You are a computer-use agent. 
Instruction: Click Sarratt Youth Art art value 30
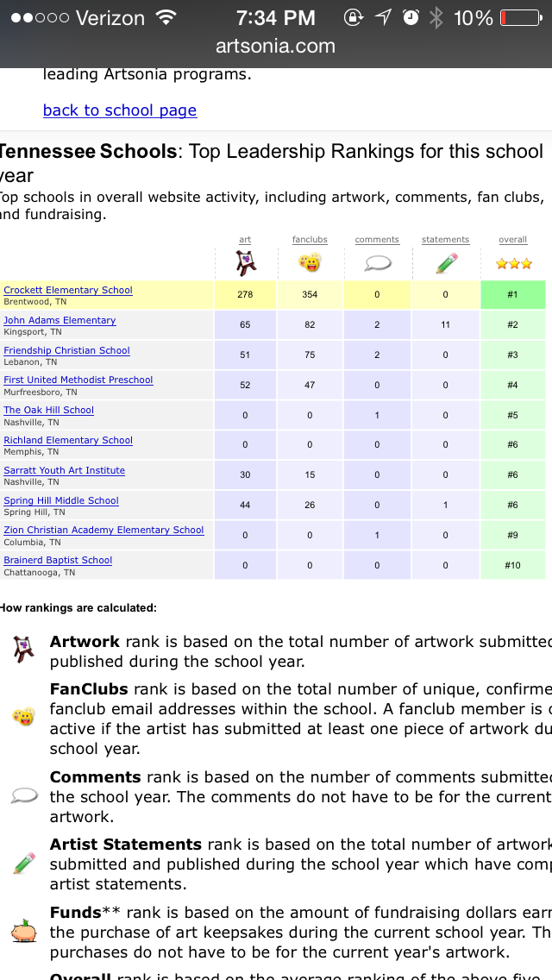pos(245,475)
